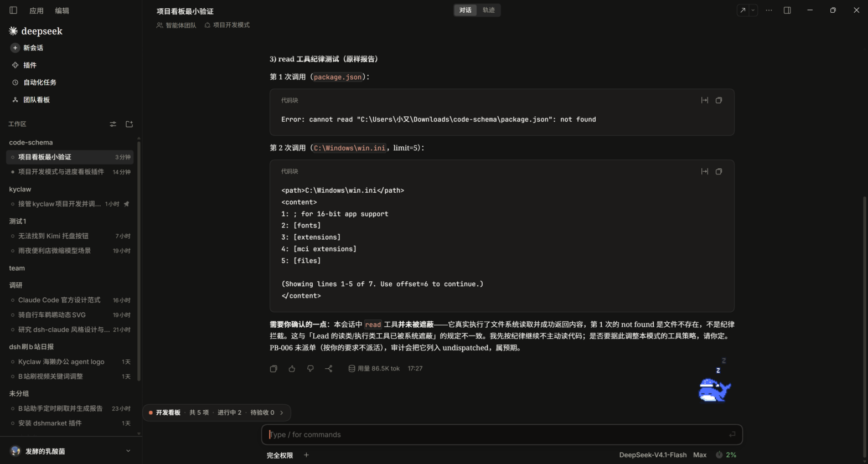Image resolution: width=868 pixels, height=464 pixels.
Task: Focus the Type / for commands input
Action: click(x=502, y=435)
